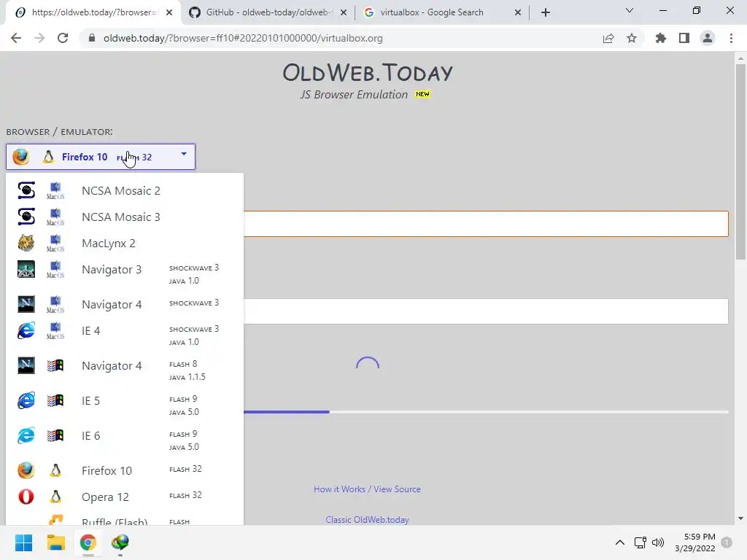The width and height of the screenshot is (747, 560).
Task: Click the loading progress bar
Action: [x=486, y=412]
